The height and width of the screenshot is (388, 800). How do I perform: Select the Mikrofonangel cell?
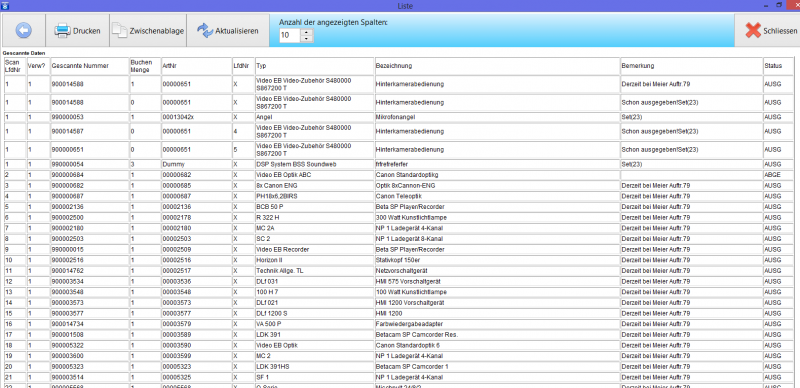(x=497, y=117)
